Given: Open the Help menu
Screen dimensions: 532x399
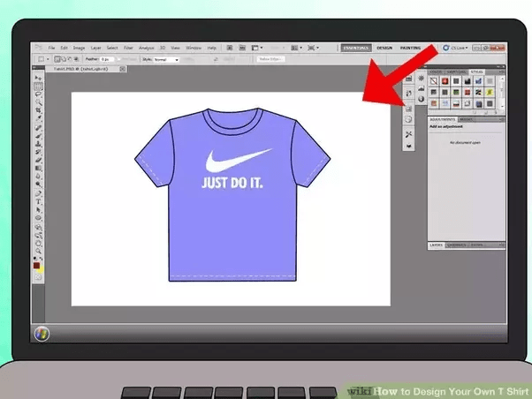Looking at the screenshot, I should (x=212, y=48).
